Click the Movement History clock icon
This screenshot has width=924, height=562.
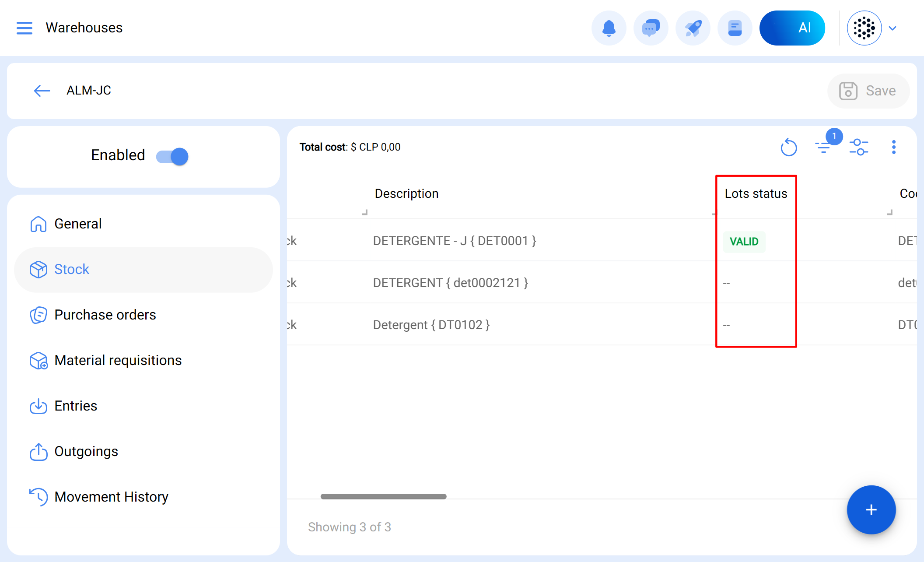(38, 497)
